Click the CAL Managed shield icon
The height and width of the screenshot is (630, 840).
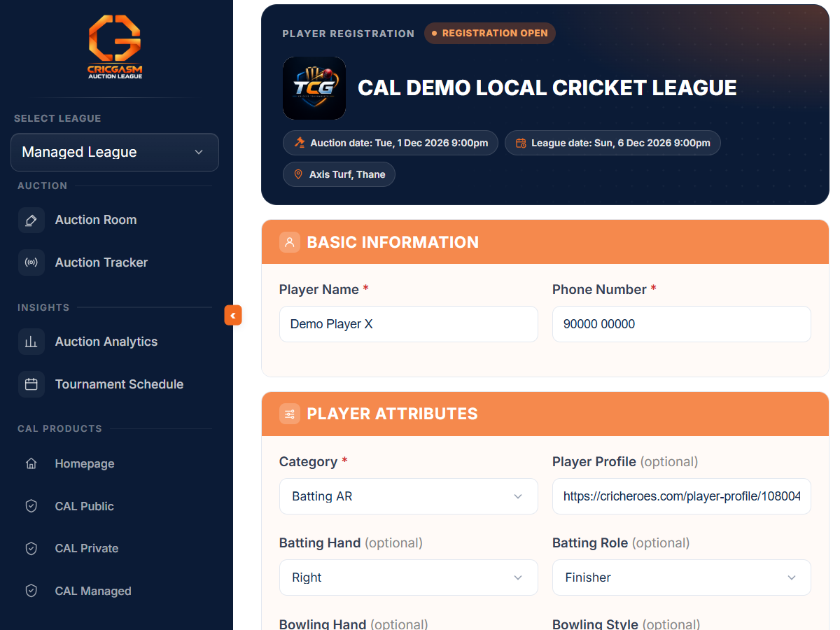[x=31, y=591]
